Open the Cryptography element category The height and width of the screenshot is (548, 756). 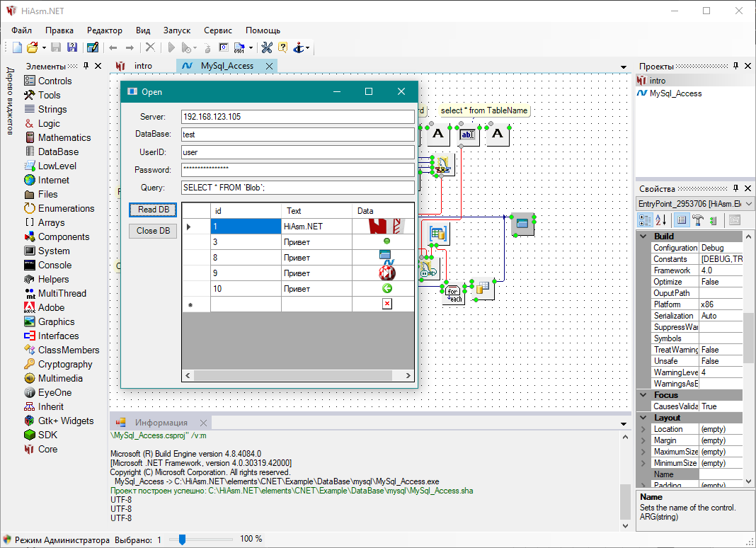pos(64,364)
